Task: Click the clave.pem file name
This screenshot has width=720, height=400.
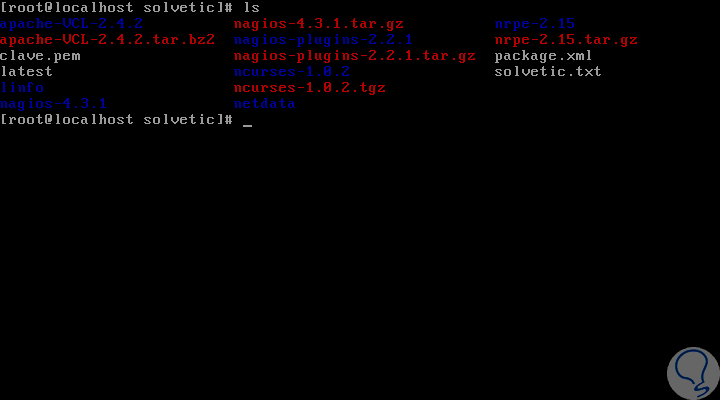Action: (x=40, y=56)
